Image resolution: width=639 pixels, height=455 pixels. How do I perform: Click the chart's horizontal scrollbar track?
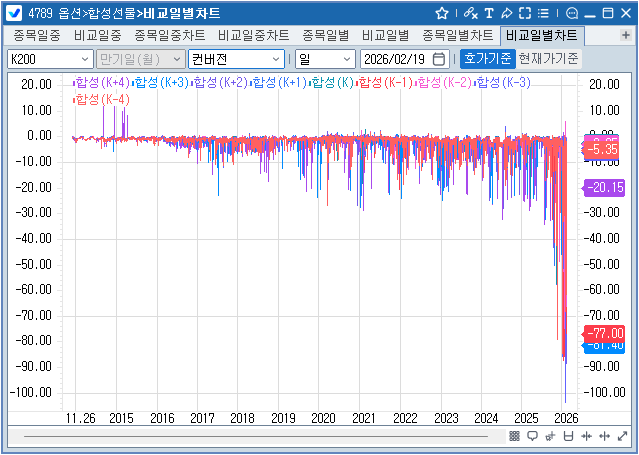[x=260, y=436]
